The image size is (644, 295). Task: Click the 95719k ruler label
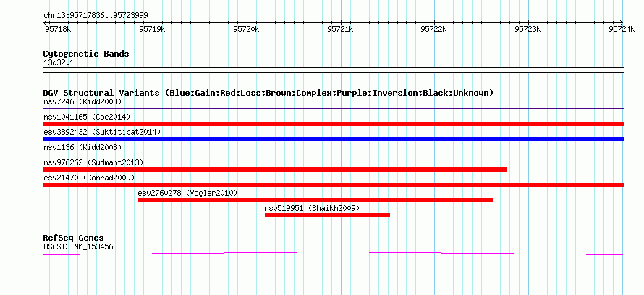(152, 29)
